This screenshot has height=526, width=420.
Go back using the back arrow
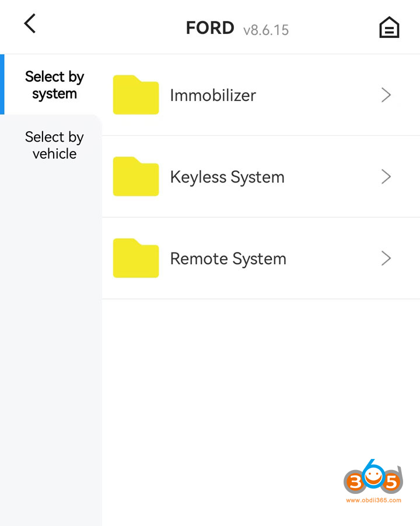(x=30, y=24)
